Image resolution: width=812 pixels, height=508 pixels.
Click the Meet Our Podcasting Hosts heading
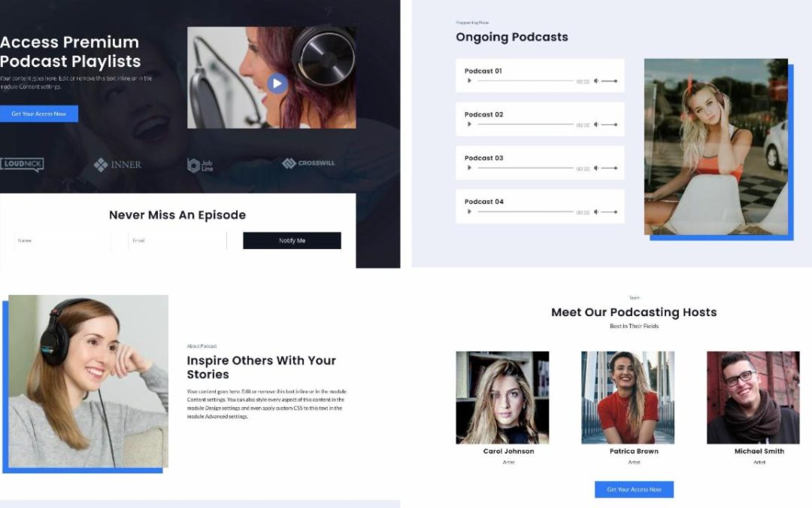pos(634,312)
